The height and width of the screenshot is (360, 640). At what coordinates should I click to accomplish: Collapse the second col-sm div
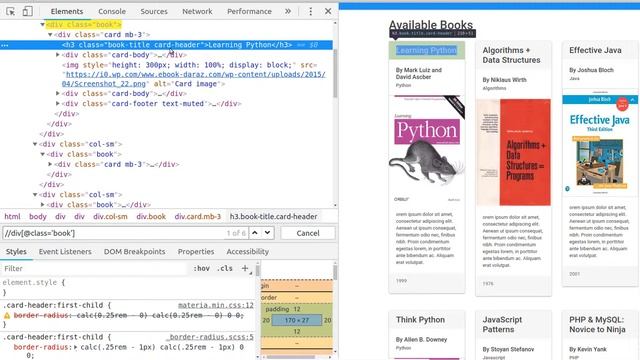(35, 144)
